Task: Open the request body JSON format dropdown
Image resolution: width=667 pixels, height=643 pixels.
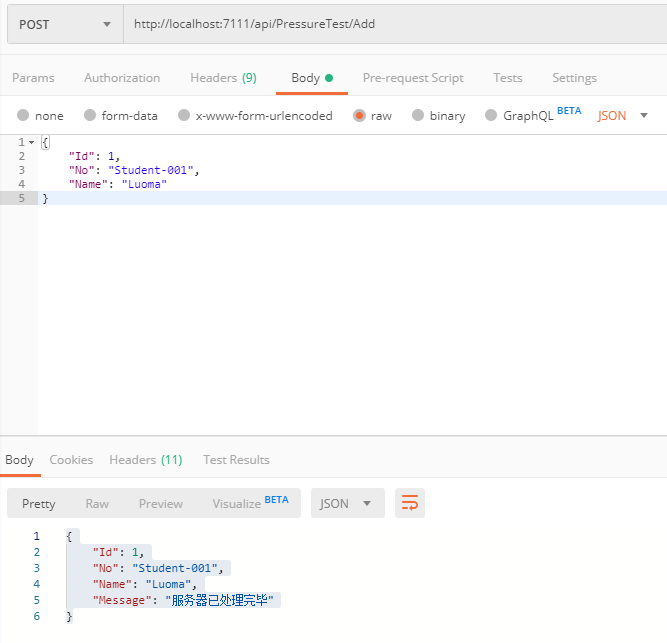Action: [622, 115]
